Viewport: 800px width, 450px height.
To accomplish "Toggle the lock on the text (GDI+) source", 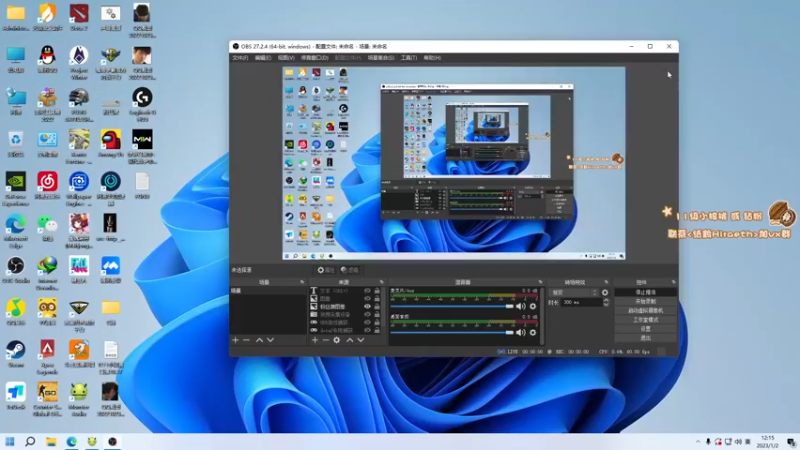I will 377,291.
